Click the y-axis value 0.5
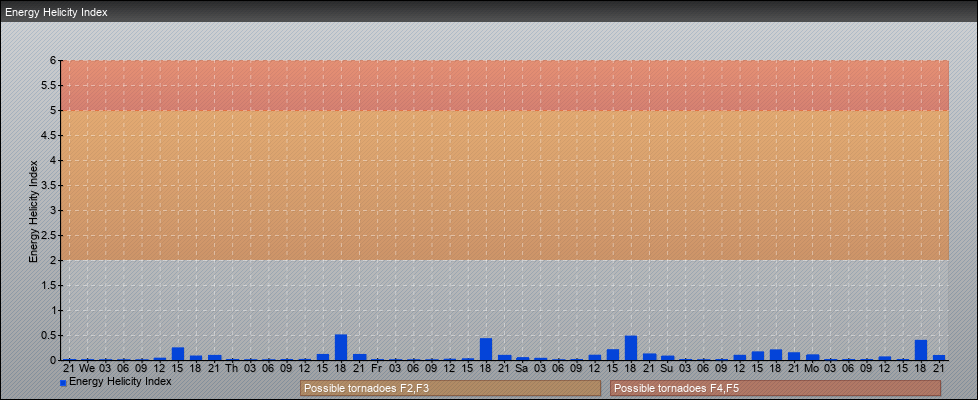This screenshot has height=400, width=978. click(x=50, y=335)
